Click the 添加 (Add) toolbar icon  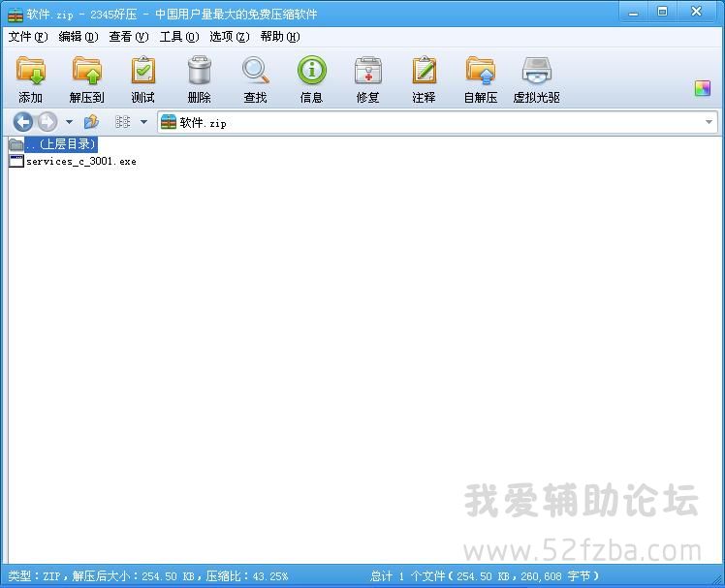[30, 79]
